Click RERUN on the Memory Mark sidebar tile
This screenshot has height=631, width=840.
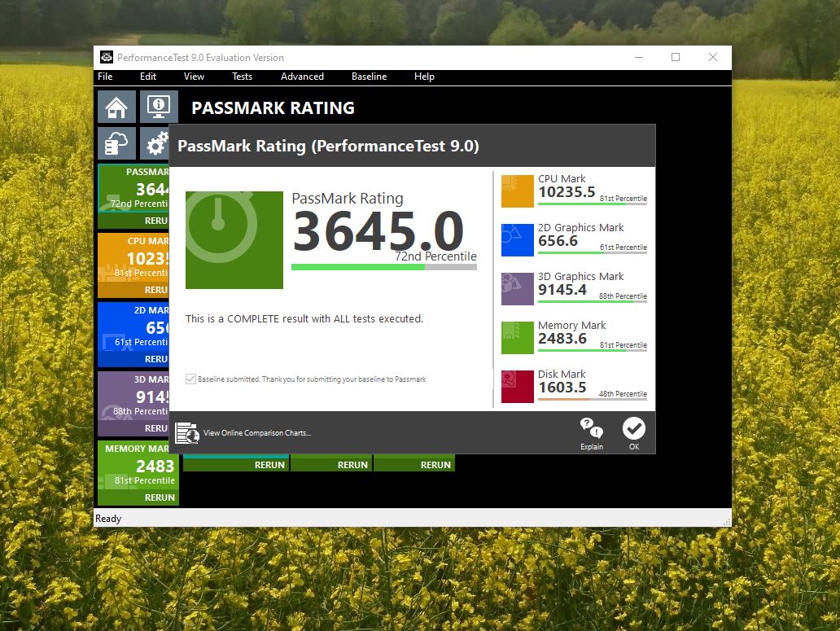(138, 497)
